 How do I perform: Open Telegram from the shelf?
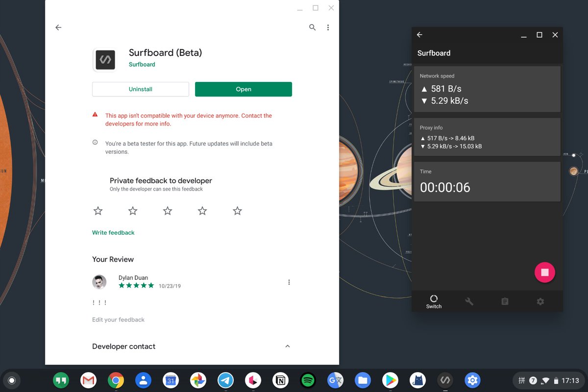[x=225, y=380]
